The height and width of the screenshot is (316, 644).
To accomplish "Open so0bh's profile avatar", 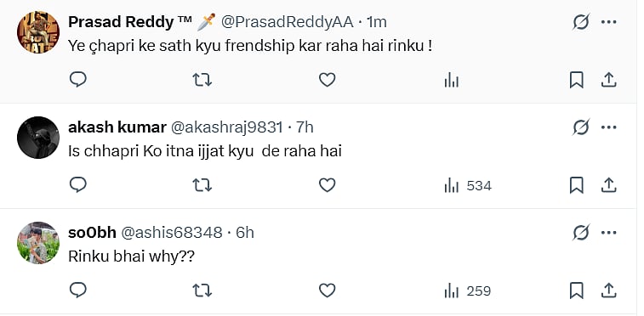I will pyautogui.click(x=38, y=243).
